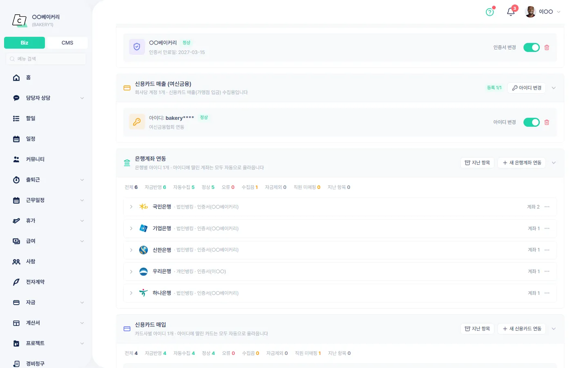Image resolution: width=588 pixels, height=368 pixels.
Task: Filter bank accounts by 오류 0
Action: pyautogui.click(x=228, y=187)
